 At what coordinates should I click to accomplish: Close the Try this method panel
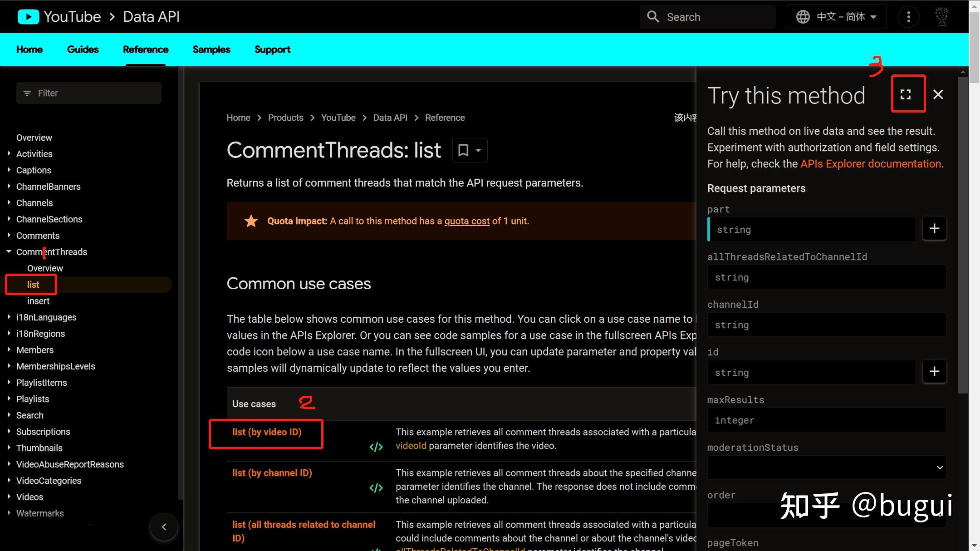pyautogui.click(x=938, y=94)
